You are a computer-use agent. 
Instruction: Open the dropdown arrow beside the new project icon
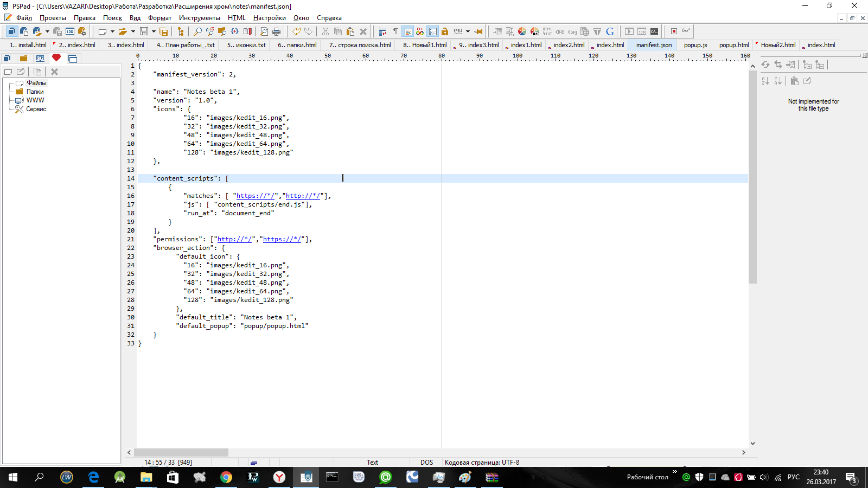[47, 31]
